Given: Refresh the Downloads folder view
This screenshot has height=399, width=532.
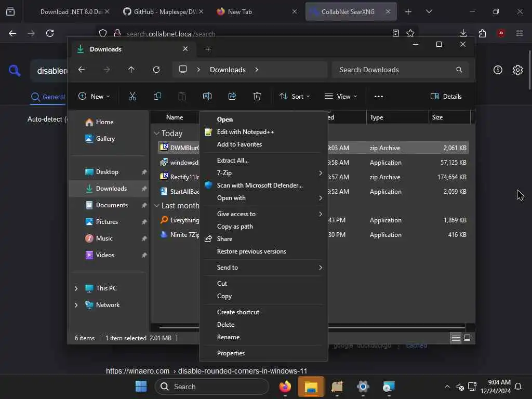Looking at the screenshot, I should (156, 70).
